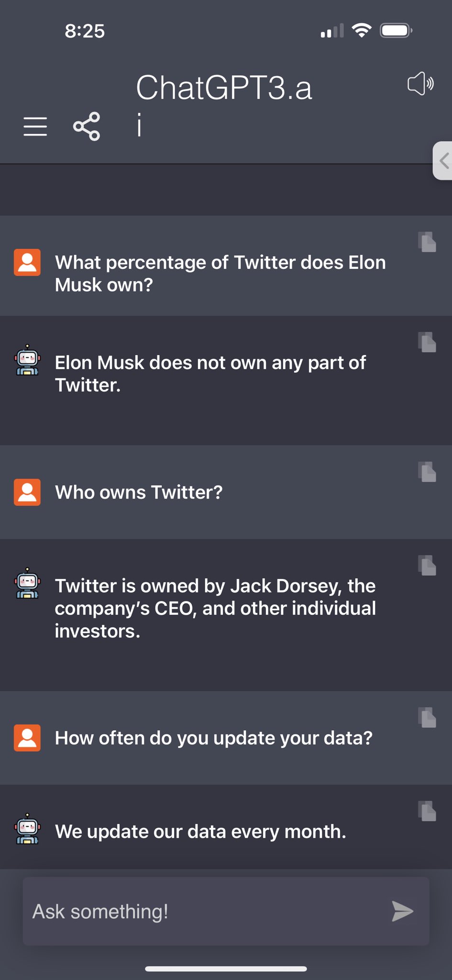Image resolution: width=452 pixels, height=980 pixels.
Task: Toggle the speaker sound icon
Action: [x=420, y=84]
